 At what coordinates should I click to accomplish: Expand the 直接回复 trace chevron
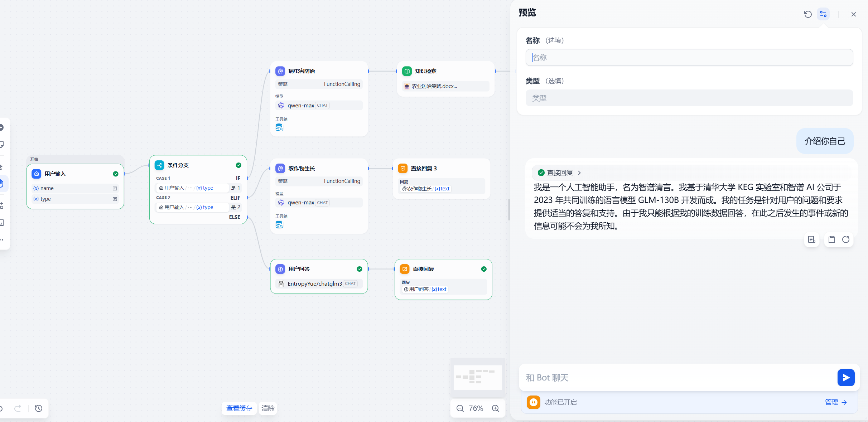point(579,173)
